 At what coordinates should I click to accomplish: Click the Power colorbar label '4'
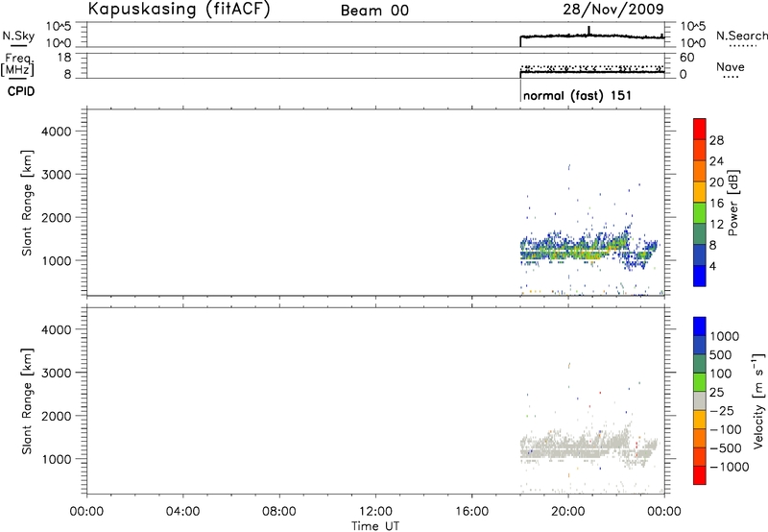point(712,267)
